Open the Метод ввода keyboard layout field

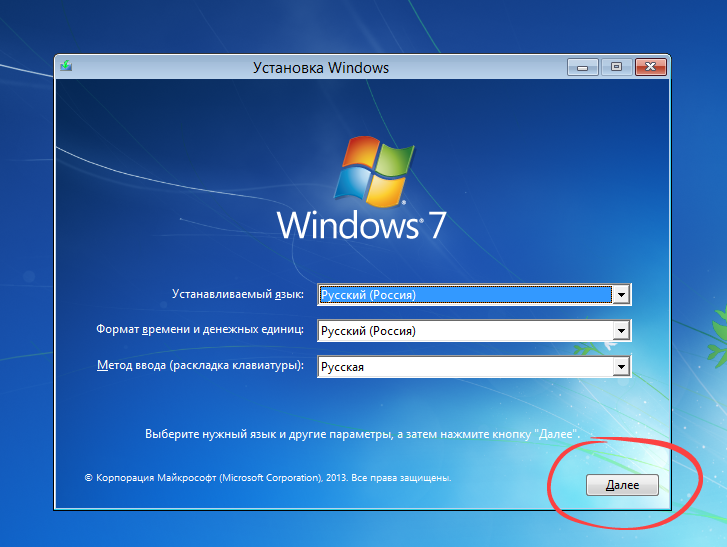[465, 367]
